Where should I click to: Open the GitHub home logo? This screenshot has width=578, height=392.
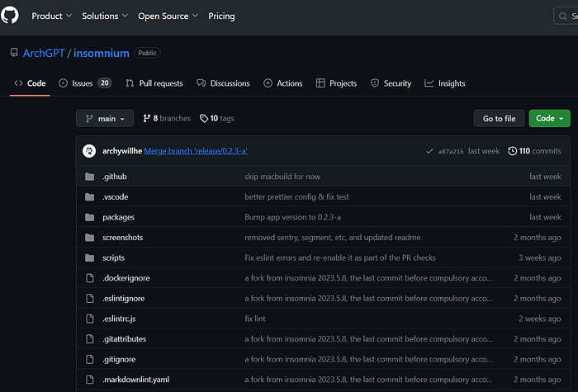tap(10, 16)
